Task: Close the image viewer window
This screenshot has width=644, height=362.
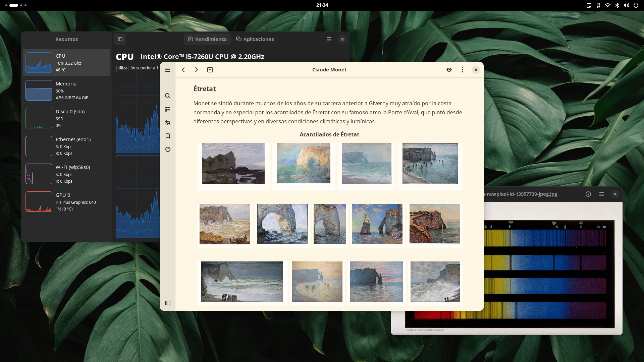Action: click(x=615, y=194)
